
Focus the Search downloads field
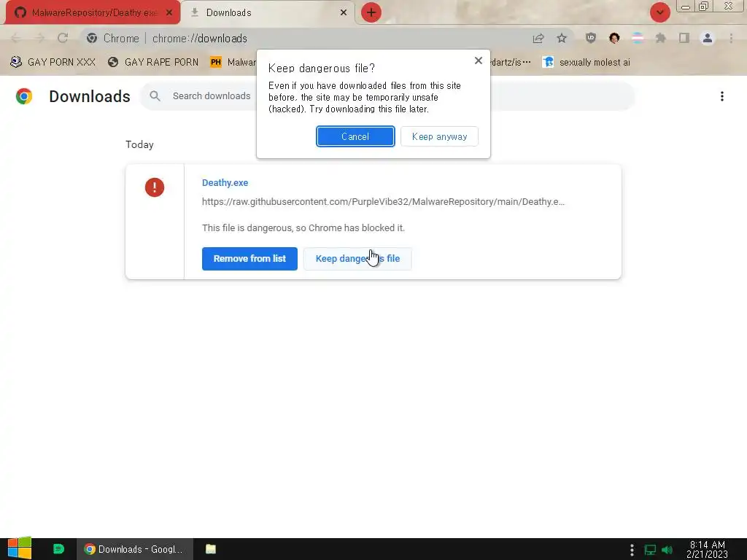click(387, 96)
